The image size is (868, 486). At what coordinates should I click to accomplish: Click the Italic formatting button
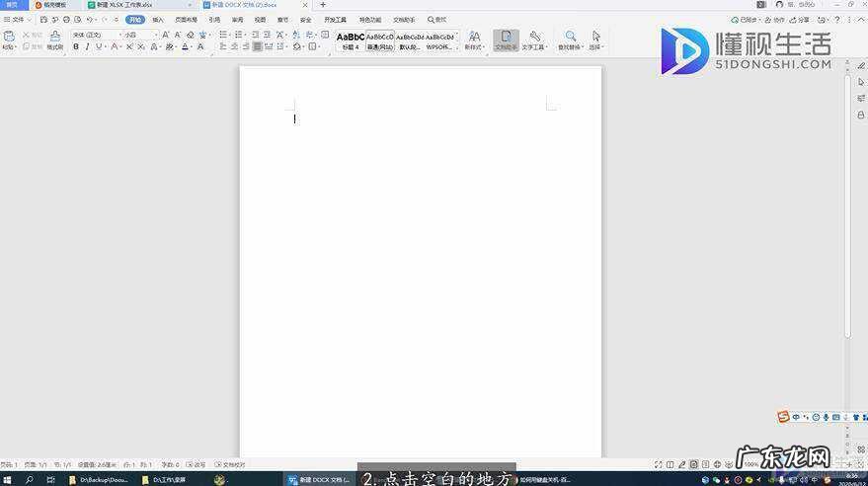click(x=87, y=46)
